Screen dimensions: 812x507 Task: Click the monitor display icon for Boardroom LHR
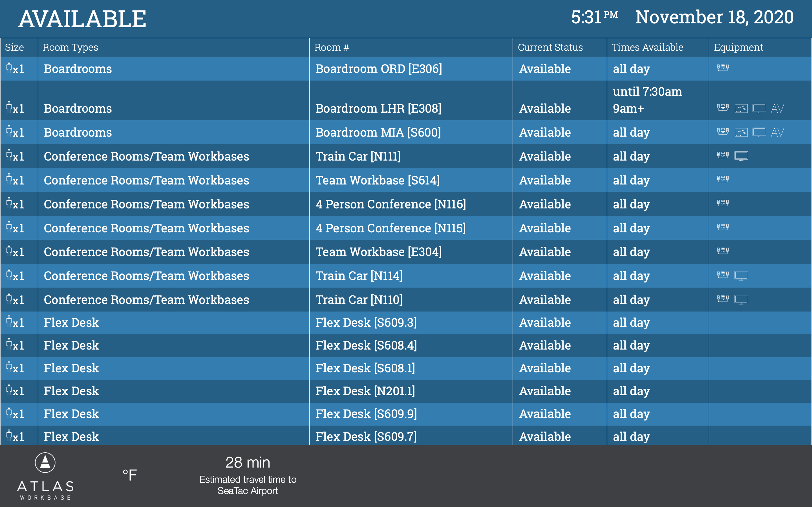click(x=759, y=108)
